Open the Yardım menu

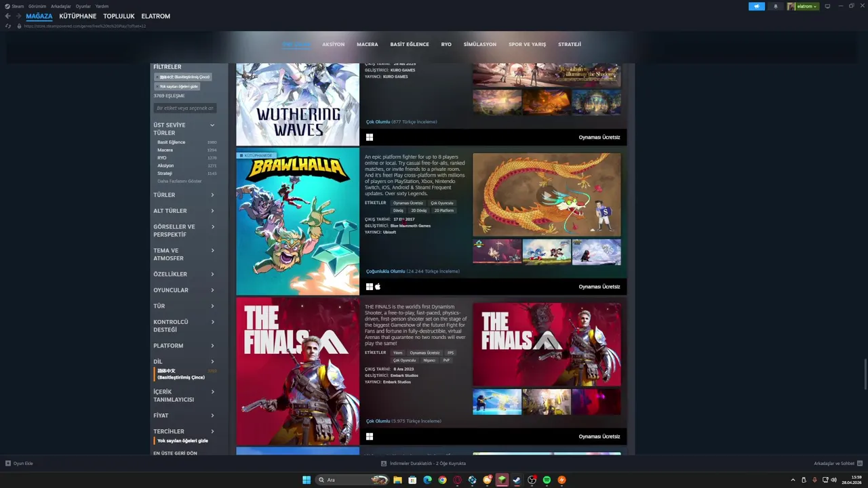(102, 6)
